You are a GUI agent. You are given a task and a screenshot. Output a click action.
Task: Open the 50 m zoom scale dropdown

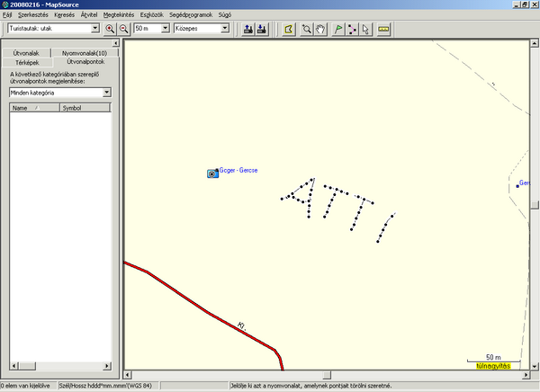tap(164, 29)
